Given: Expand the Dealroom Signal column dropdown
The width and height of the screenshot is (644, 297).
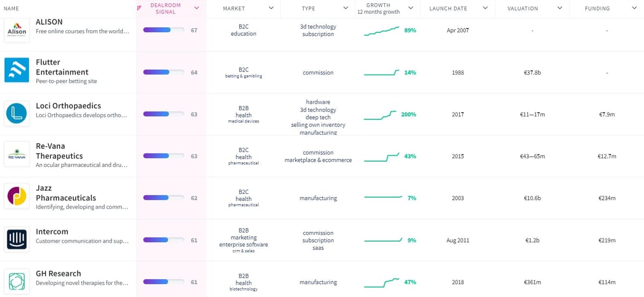Looking at the screenshot, I should tap(196, 8).
